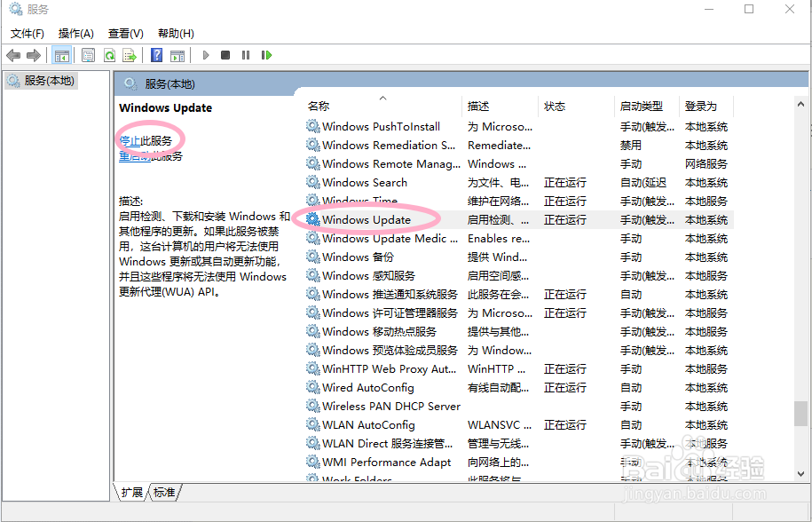Screen dimensions: 812x522
Task: Click WLANSVC description of WLAN AutoConfig
Action: [x=500, y=424]
